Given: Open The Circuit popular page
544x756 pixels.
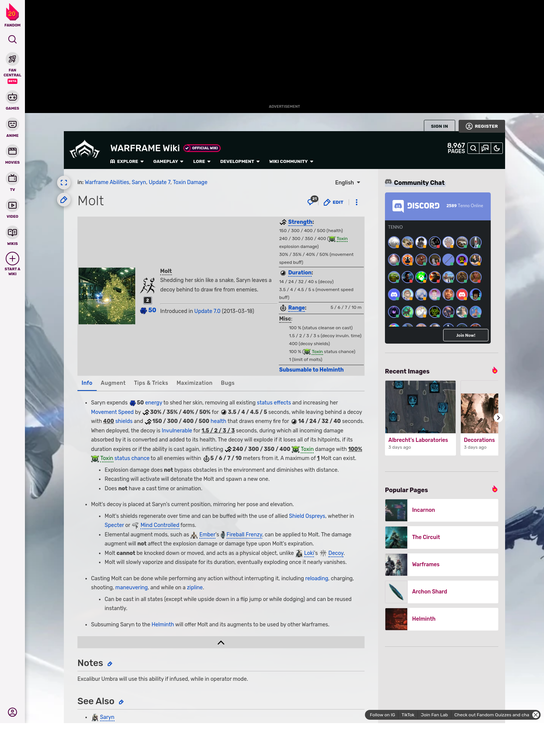Looking at the screenshot, I should pos(442,538).
